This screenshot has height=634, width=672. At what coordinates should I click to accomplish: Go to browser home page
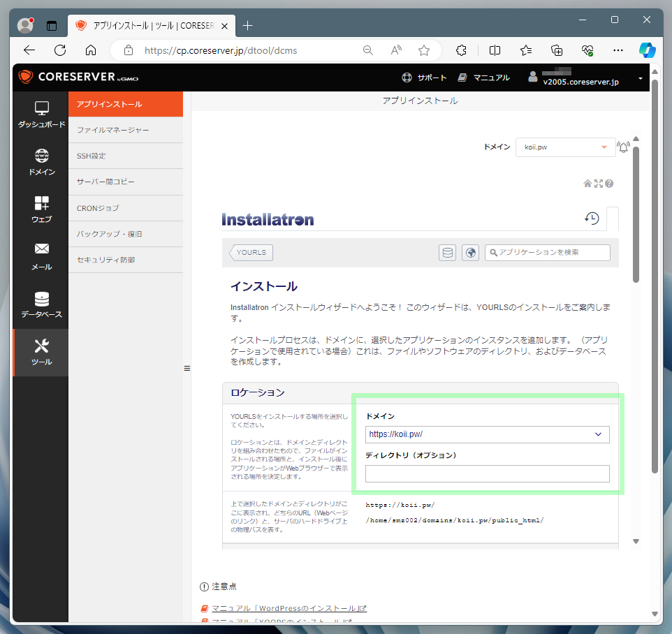coord(90,50)
